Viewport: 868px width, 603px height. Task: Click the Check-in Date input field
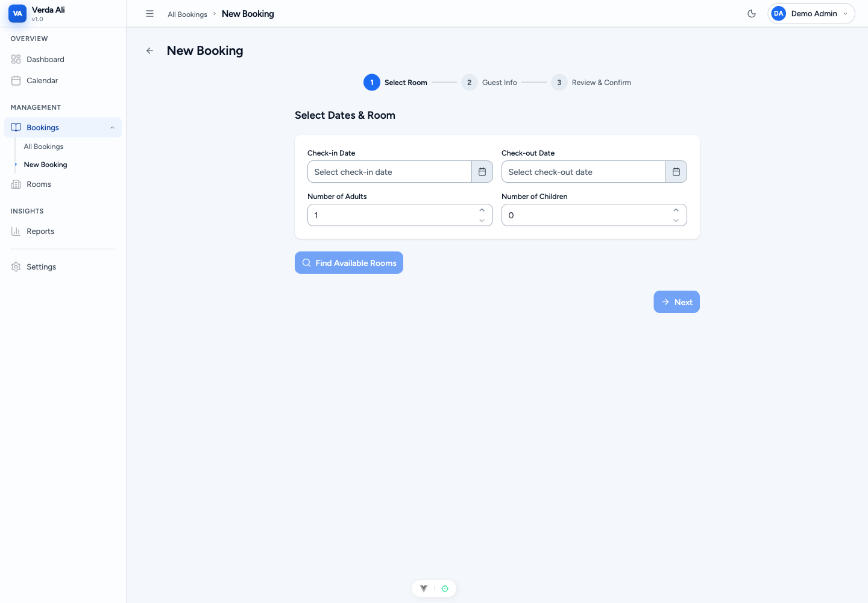point(389,172)
